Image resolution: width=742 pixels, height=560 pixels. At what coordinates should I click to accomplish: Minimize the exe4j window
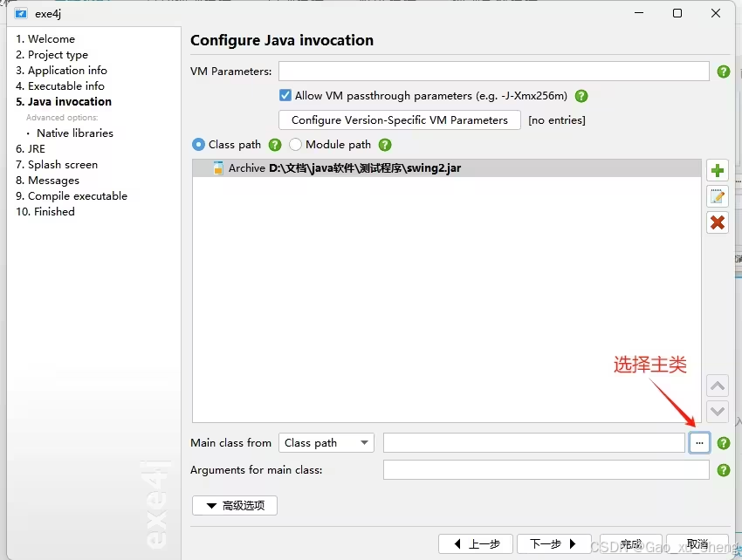pyautogui.click(x=639, y=13)
